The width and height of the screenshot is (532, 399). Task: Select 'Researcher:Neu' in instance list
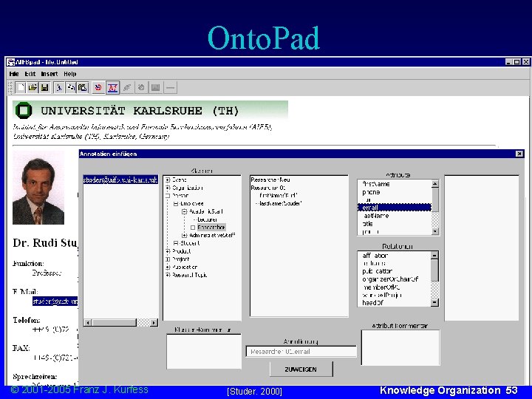(x=270, y=180)
